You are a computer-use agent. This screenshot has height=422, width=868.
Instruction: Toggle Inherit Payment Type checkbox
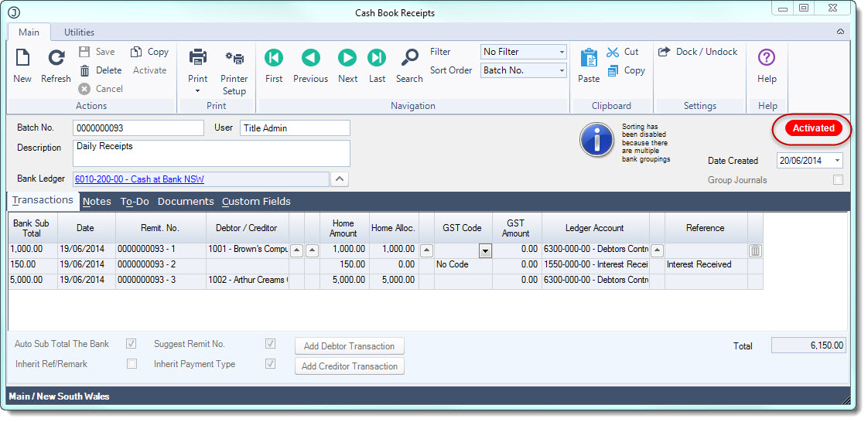click(270, 364)
